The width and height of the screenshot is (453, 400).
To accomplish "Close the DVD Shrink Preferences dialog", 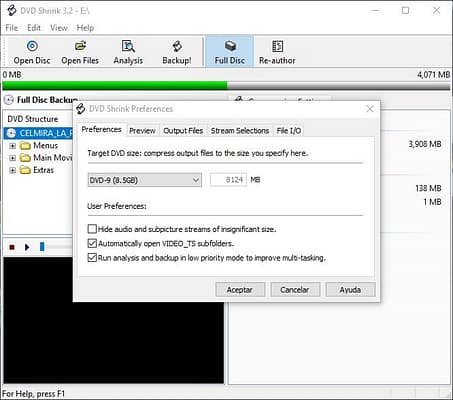I will coord(370,109).
